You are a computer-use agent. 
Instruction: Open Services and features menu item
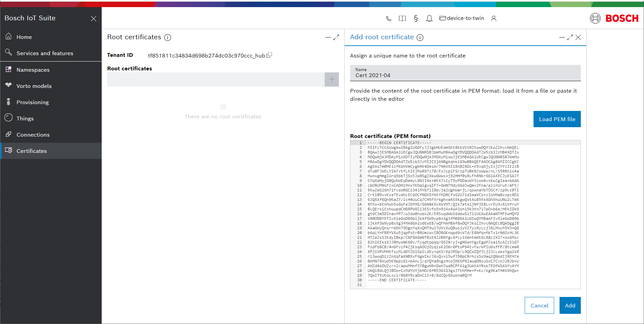pos(51,53)
